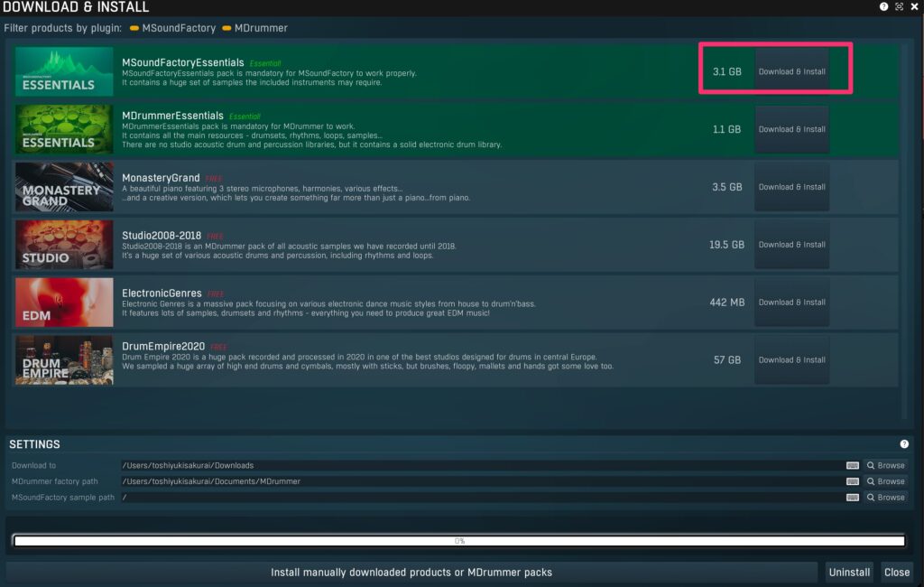Click keyboard icon for MSoundFactory sample path

click(852, 498)
